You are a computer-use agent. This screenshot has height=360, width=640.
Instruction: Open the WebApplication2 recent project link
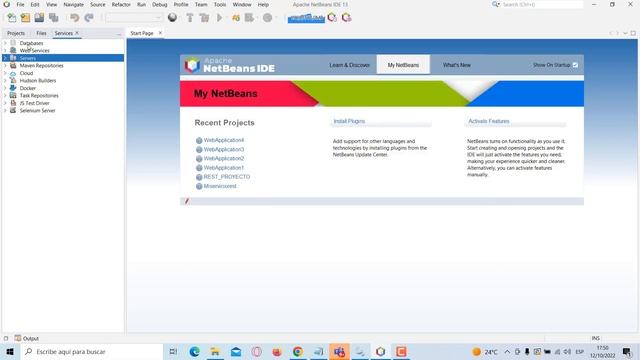(224, 158)
